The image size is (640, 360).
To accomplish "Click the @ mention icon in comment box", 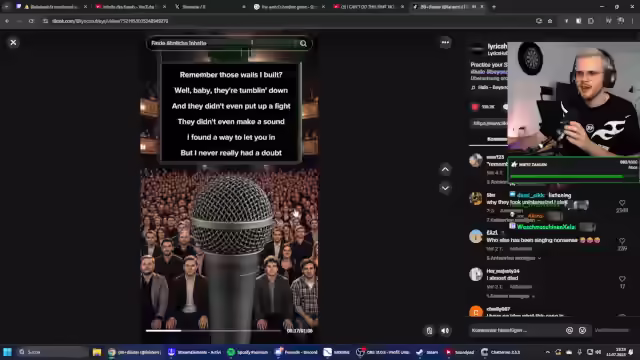I will [569, 330].
